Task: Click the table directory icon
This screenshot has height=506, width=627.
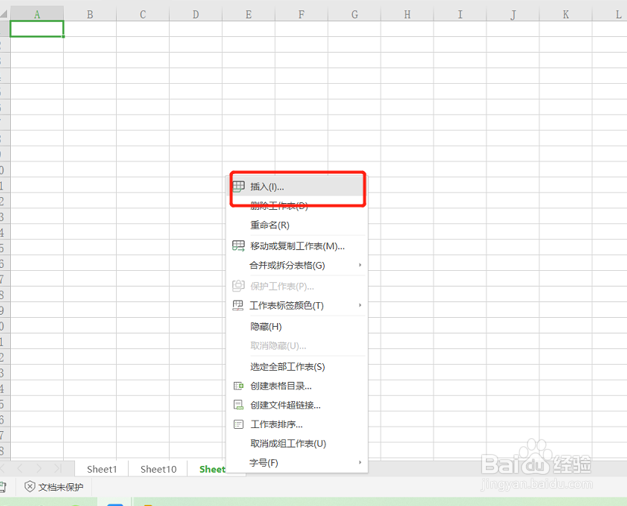Action: coord(238,386)
